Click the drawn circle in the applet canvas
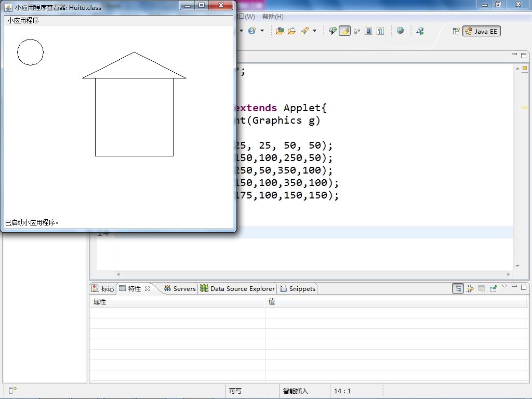 [x=30, y=52]
